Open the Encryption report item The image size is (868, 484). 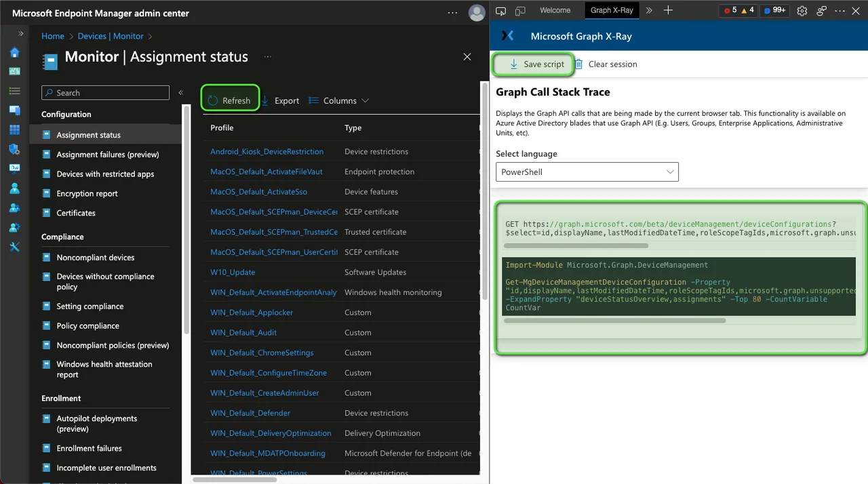click(106, 194)
